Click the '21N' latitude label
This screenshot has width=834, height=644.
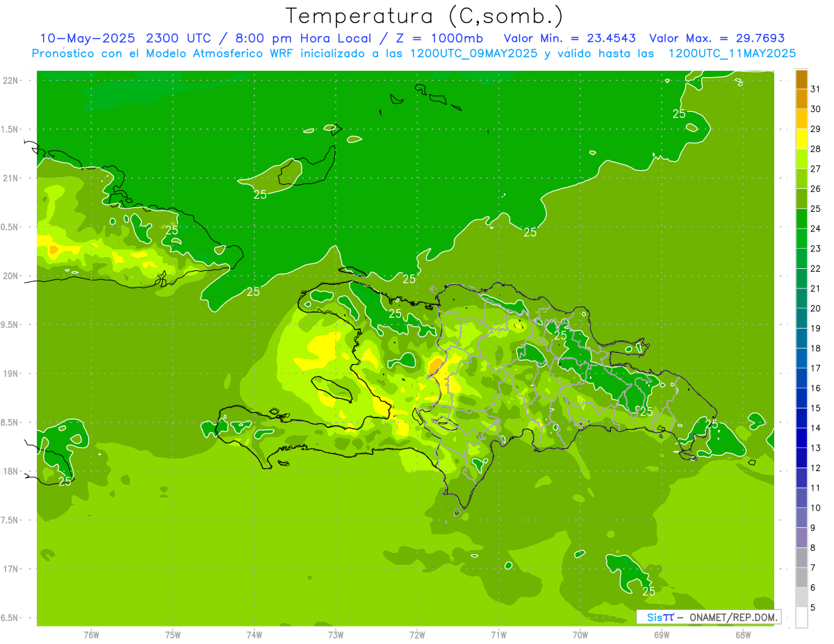click(12, 178)
